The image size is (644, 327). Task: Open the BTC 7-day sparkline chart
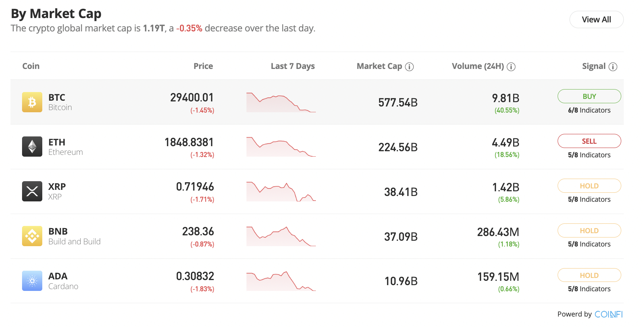coord(281,103)
